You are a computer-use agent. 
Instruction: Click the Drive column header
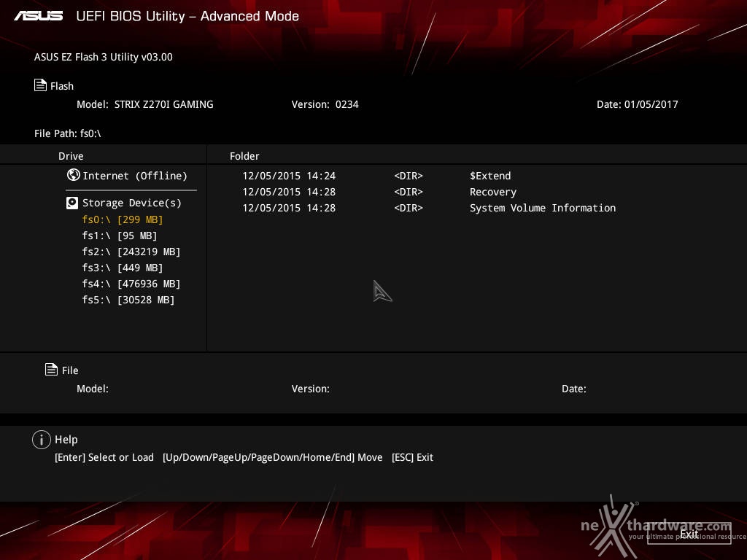coord(71,156)
